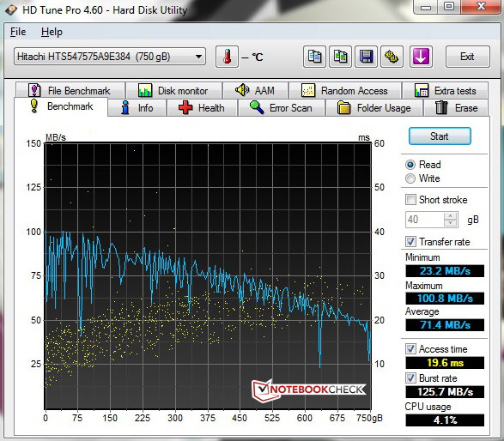Screen dimensions: 504x441
Task: Disable the Access time checkbox
Action: click(x=410, y=348)
